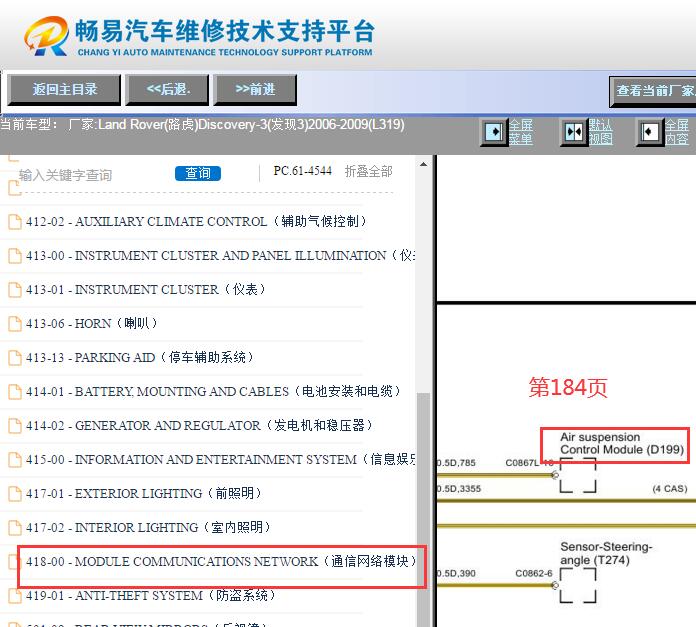The height and width of the screenshot is (627, 696).
Task: Click the menu list vertical scrollbar thumb
Action: coord(423,509)
